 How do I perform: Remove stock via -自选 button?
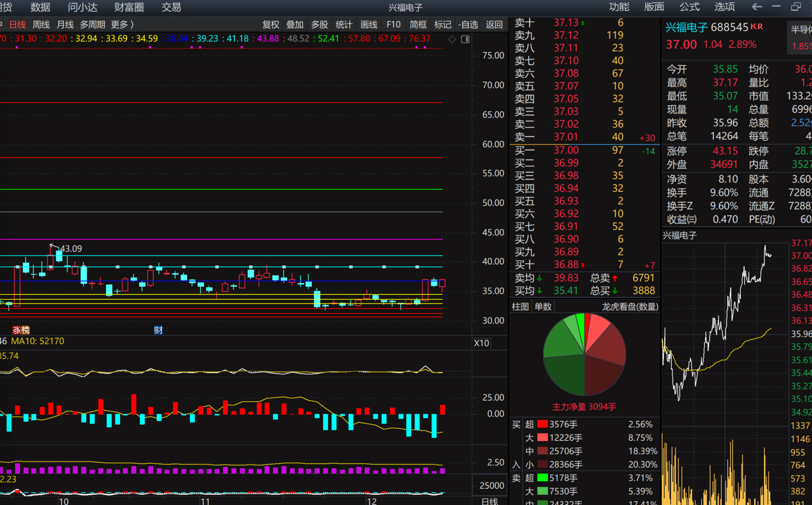pyautogui.click(x=468, y=25)
